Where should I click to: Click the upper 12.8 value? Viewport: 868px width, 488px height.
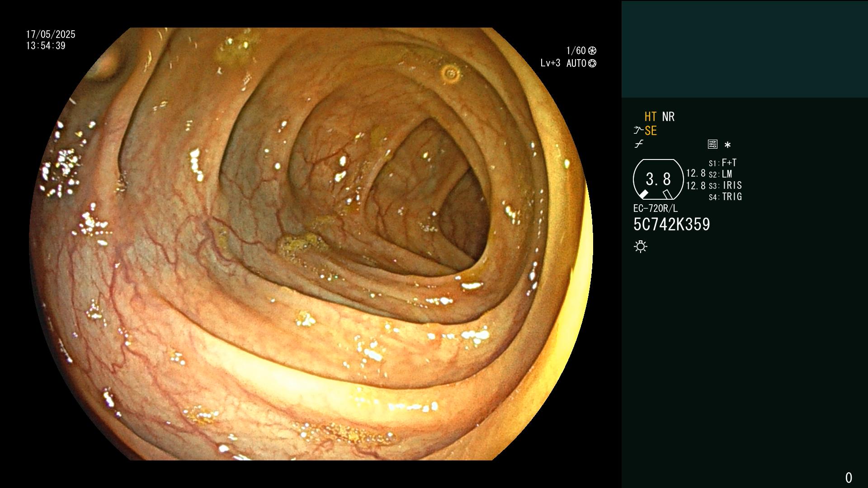(x=696, y=173)
